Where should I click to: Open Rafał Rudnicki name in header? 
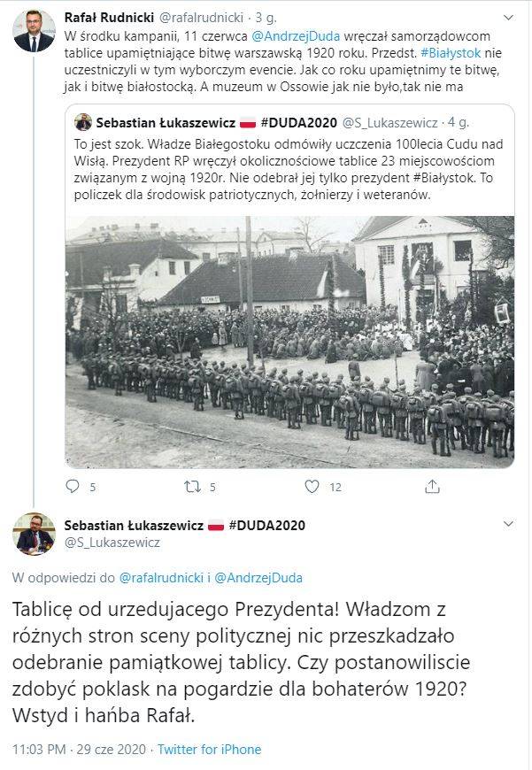click(x=109, y=18)
